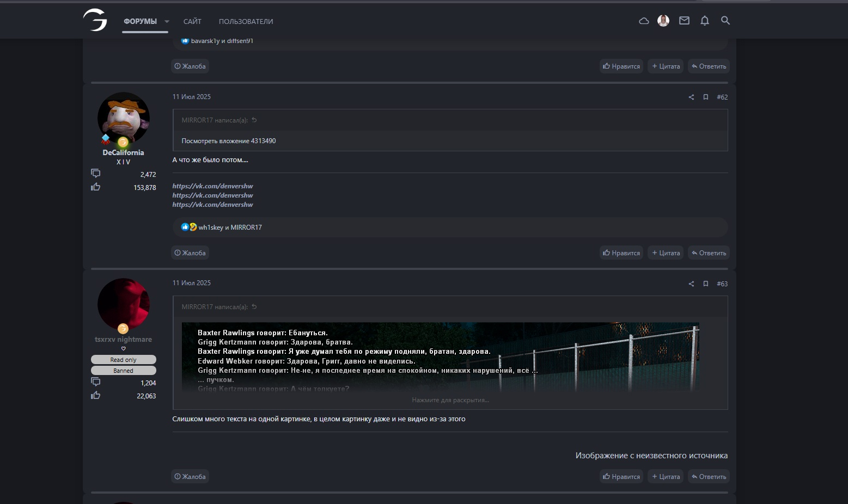Image resolution: width=848 pixels, height=504 pixels.
Task: Click share icon on post #62
Action: click(x=691, y=97)
